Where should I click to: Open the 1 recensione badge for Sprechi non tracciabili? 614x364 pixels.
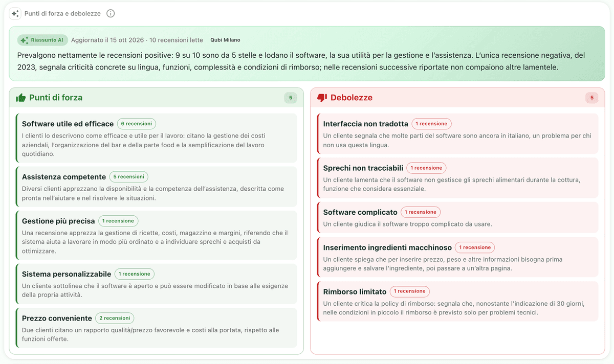pyautogui.click(x=426, y=168)
